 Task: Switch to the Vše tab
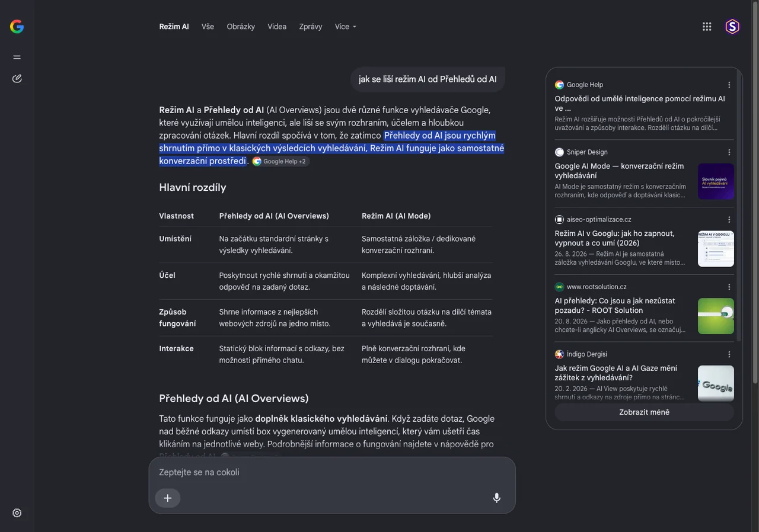click(208, 27)
